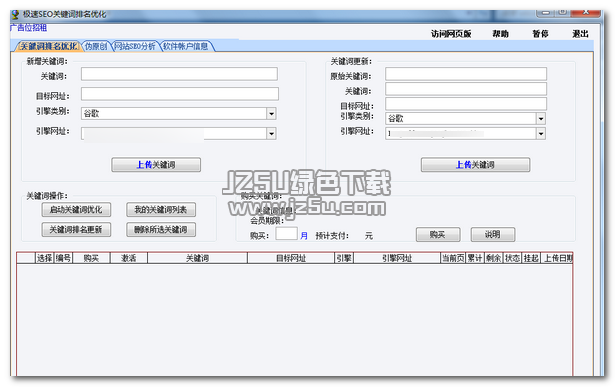Click the 购买 column header in table

click(x=91, y=258)
